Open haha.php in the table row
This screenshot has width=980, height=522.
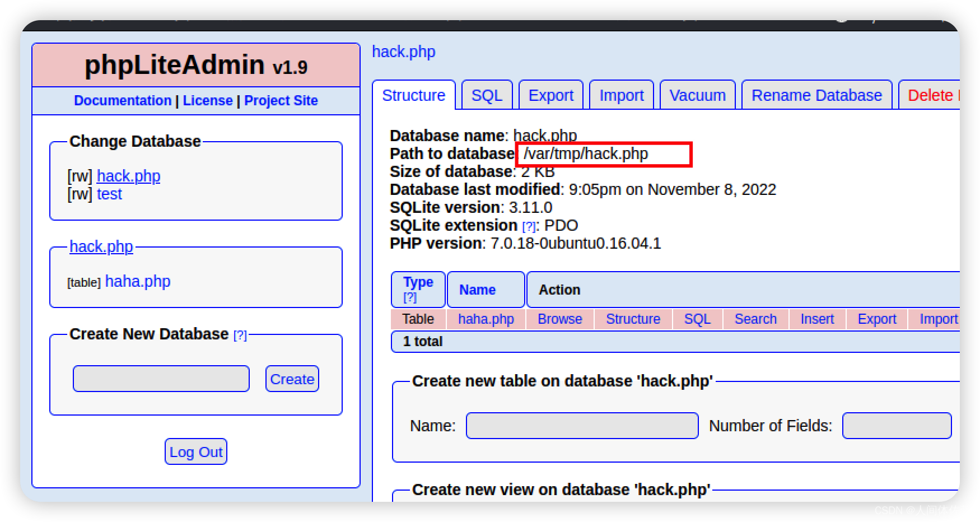486,319
